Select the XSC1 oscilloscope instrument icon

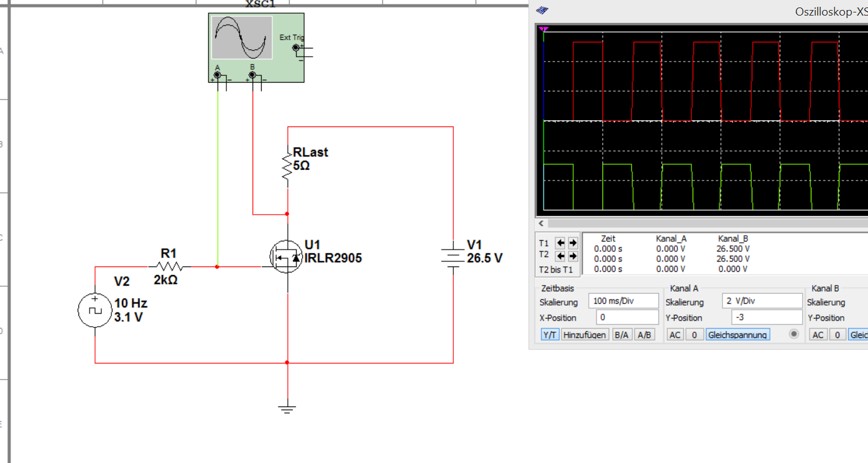256,47
